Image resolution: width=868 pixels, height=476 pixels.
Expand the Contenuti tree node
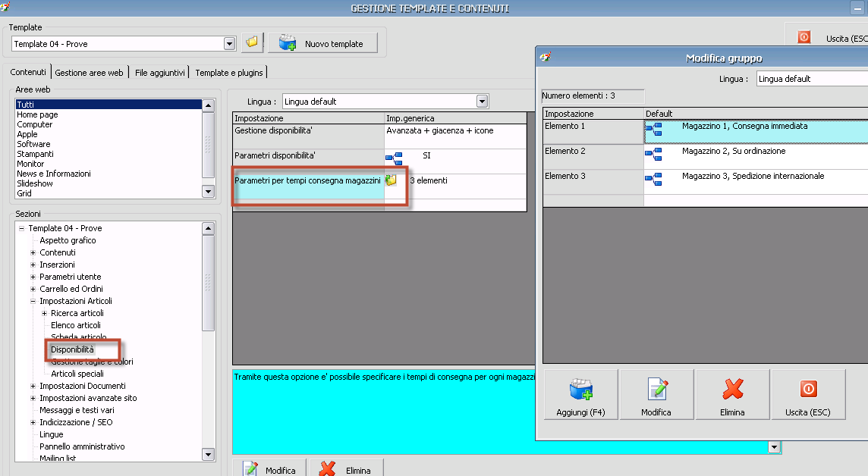coord(33,252)
